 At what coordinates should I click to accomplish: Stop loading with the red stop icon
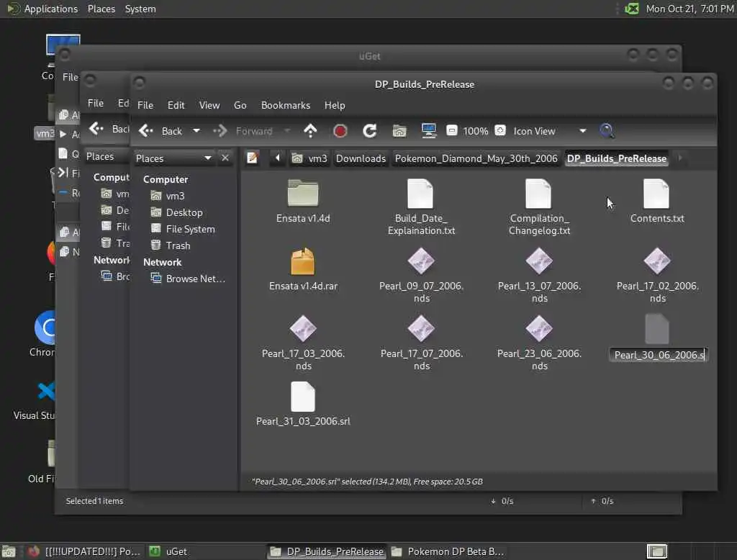pos(340,131)
